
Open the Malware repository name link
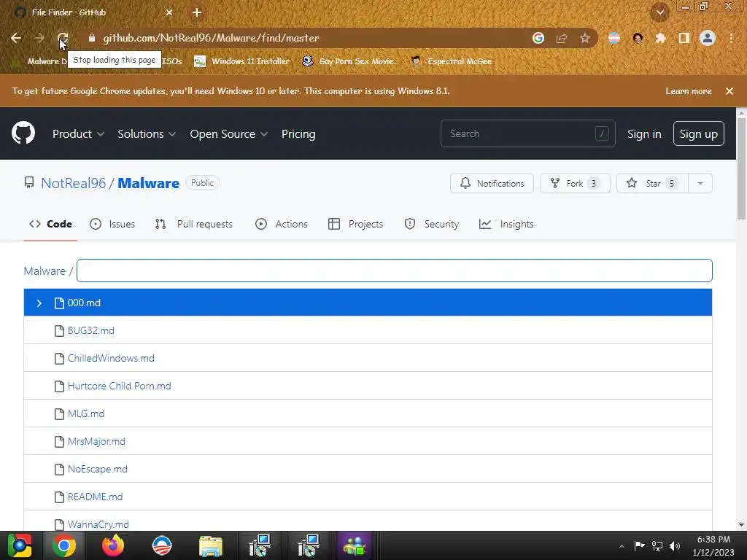(149, 183)
